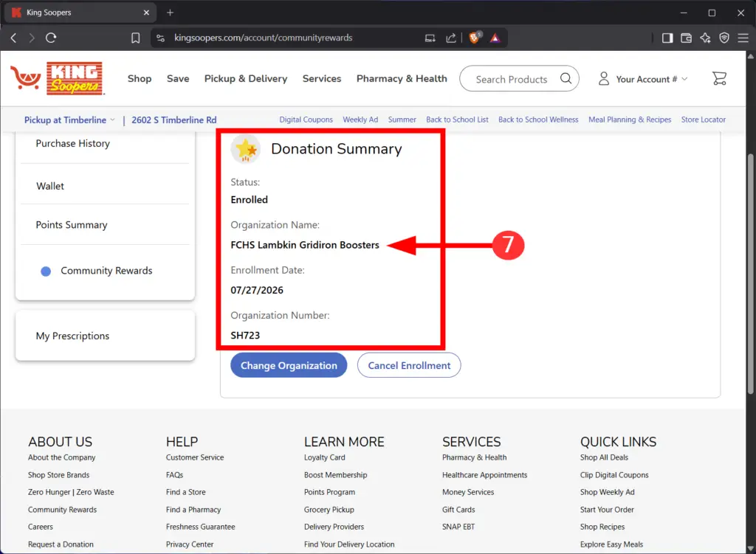Viewport: 756px width, 554px height.
Task: Open the footer Healthcare Appointments link
Action: 484,474
